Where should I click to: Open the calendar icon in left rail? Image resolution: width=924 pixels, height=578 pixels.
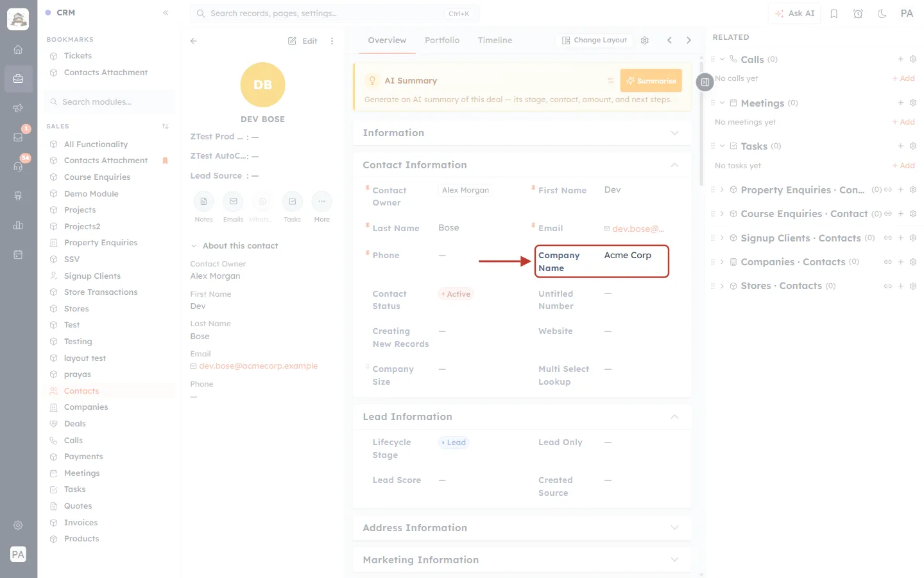(x=18, y=254)
